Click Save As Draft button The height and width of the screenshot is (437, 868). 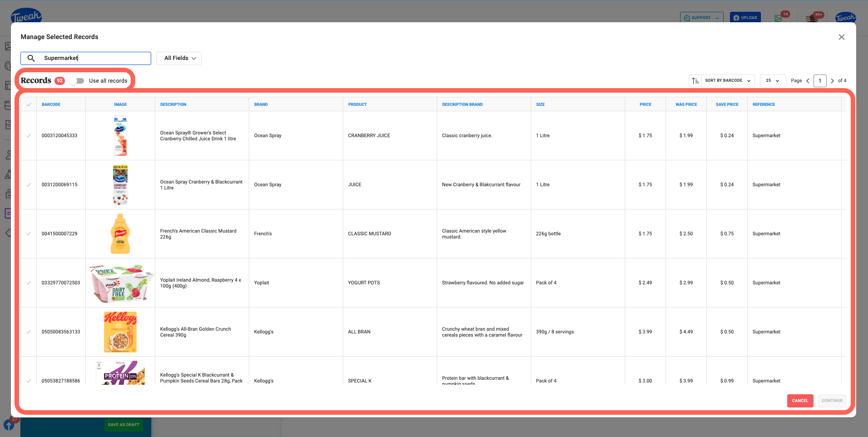point(123,425)
